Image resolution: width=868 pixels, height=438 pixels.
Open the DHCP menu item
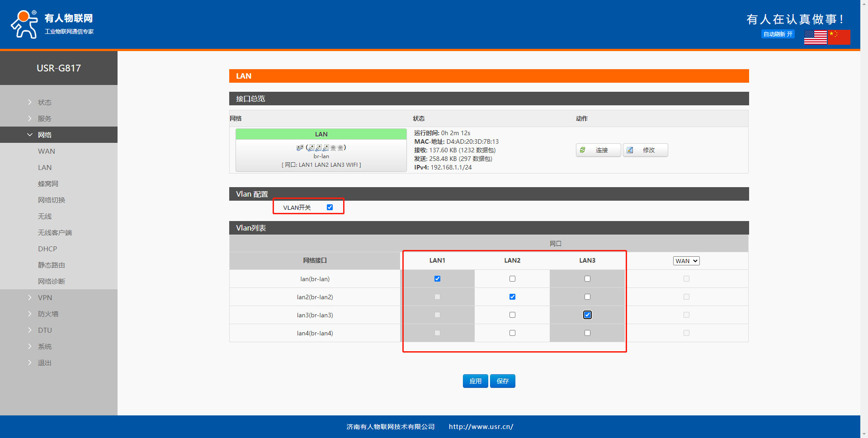point(47,249)
